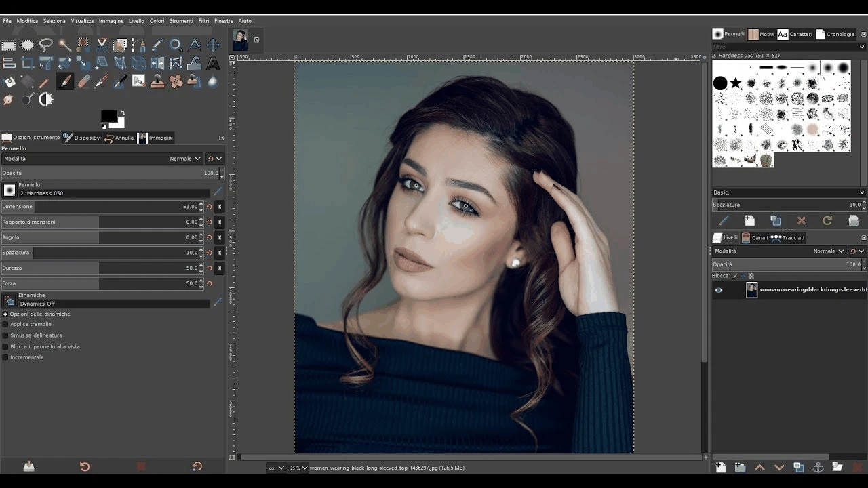Image resolution: width=868 pixels, height=488 pixels.
Task: Select the Airbrush tool
Action: [x=102, y=82]
